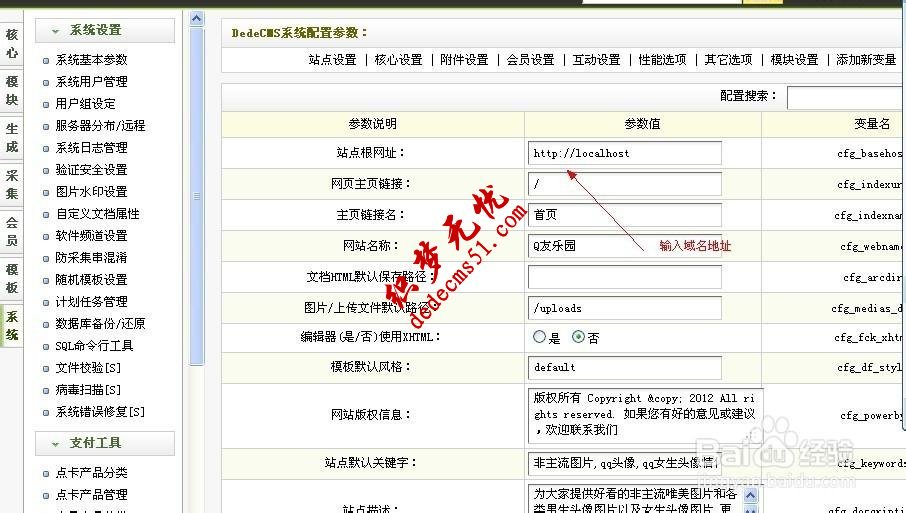Click the 网站名称 input field
This screenshot has height=513, width=906.
[625, 246]
